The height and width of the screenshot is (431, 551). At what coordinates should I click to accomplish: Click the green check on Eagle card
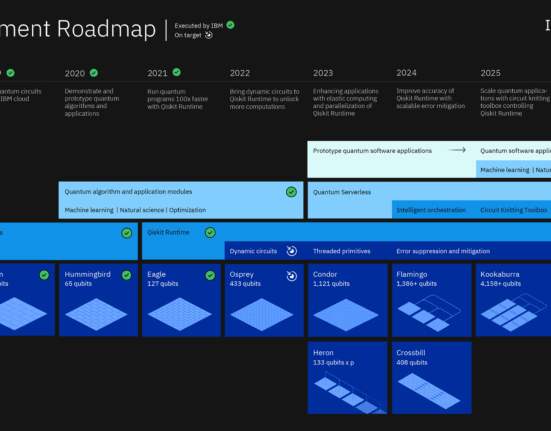coord(210,275)
